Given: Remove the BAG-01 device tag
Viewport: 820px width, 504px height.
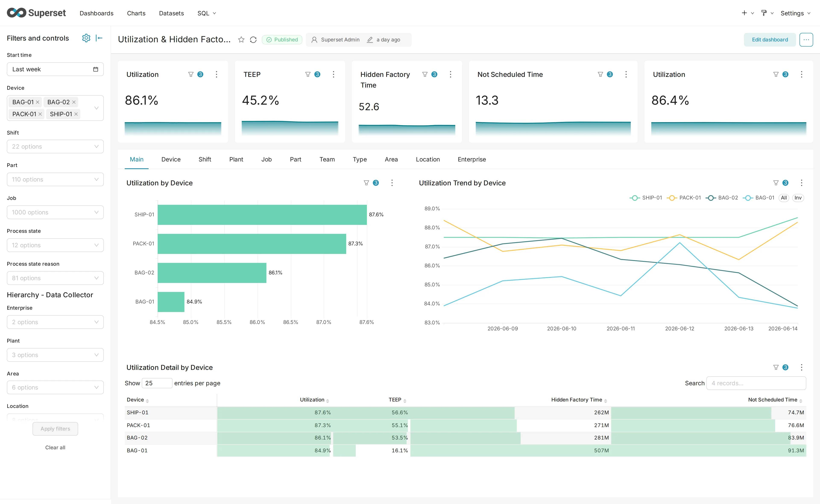Looking at the screenshot, I should pyautogui.click(x=38, y=102).
